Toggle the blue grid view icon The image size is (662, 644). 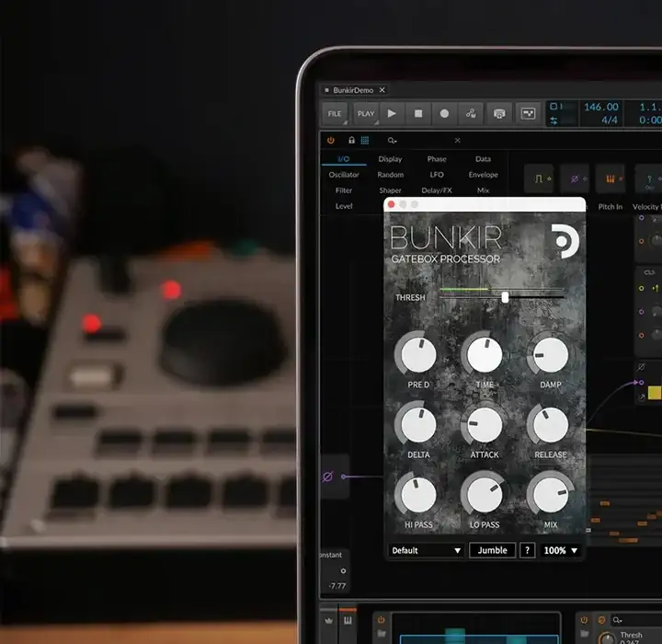365,140
